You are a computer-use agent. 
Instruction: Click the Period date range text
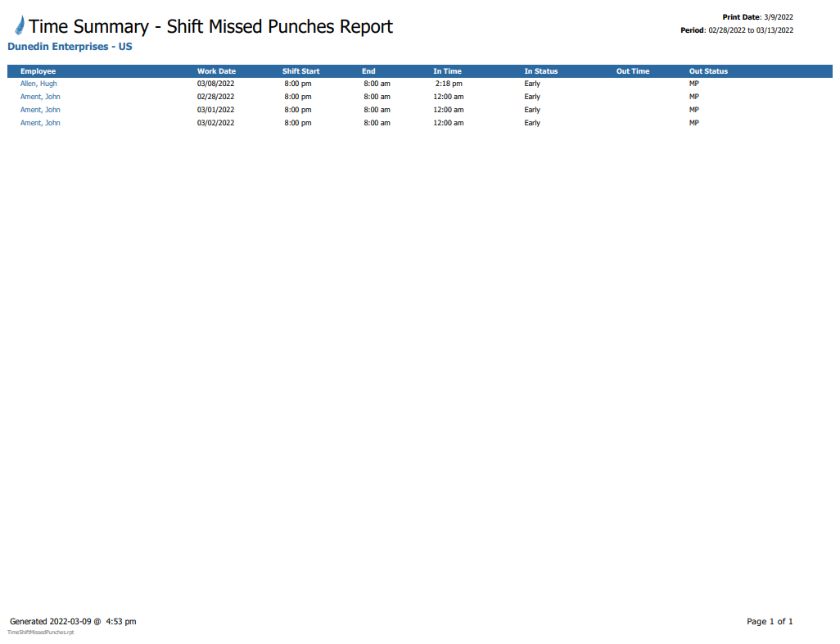[x=750, y=30]
